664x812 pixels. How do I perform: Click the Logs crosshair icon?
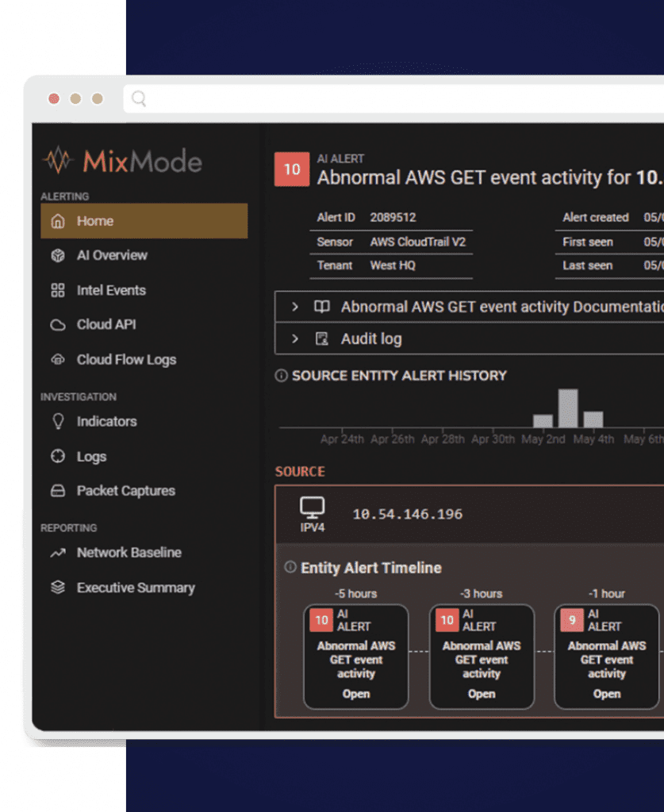point(58,456)
